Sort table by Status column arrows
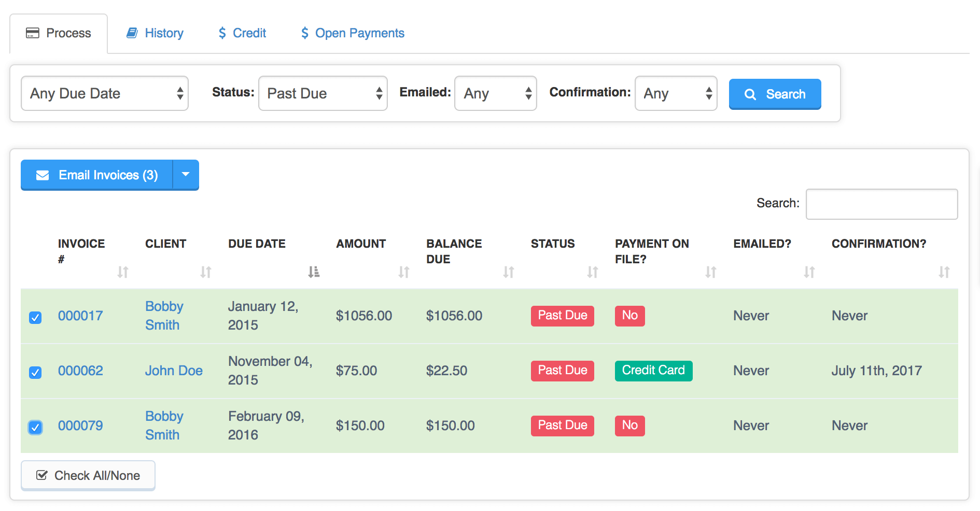The width and height of the screenshot is (980, 511). [x=593, y=272]
